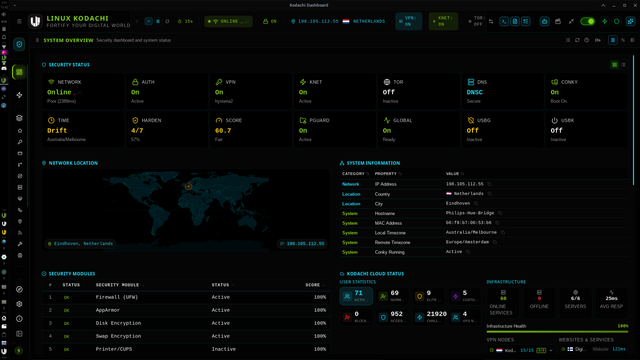
Task: Switch Security Status to grid view
Action: [614, 65]
